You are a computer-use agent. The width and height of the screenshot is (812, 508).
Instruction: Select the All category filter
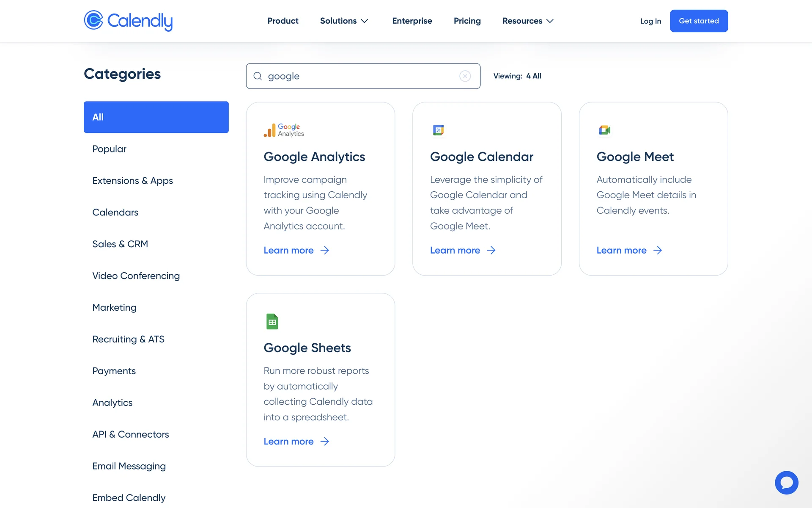(156, 117)
